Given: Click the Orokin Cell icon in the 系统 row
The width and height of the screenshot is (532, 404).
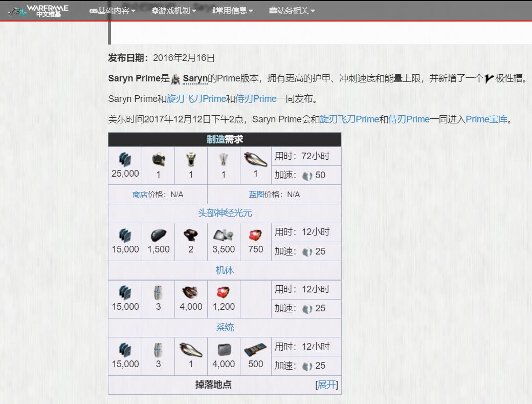Looking at the screenshot, I should tap(191, 350).
